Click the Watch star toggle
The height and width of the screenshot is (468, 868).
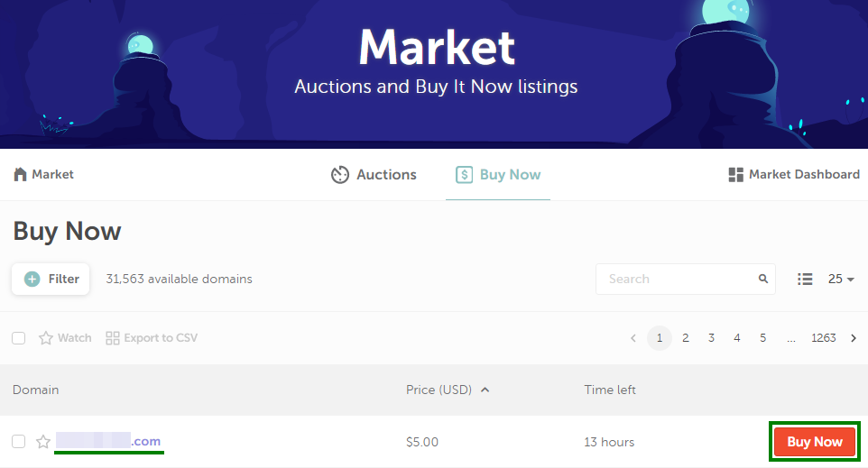[46, 338]
